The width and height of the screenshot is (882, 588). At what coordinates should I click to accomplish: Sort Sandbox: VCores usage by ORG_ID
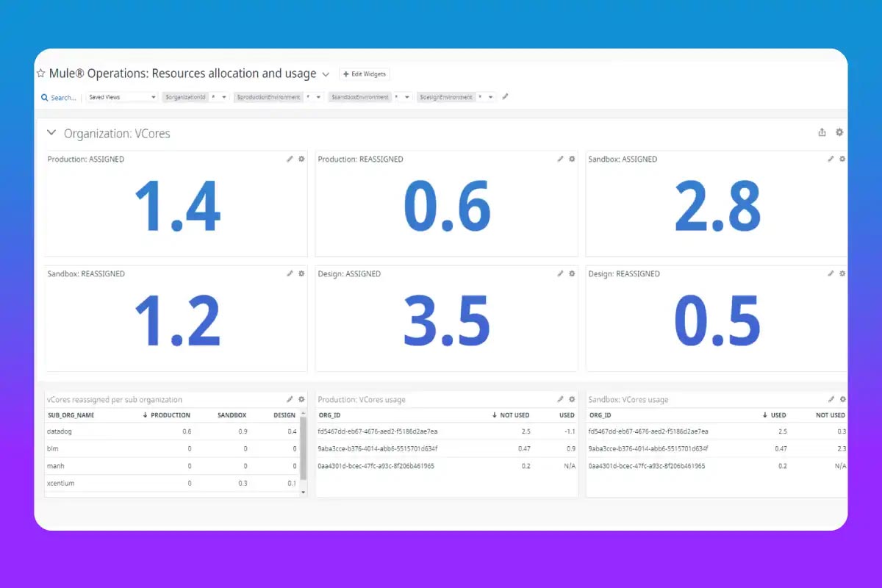[x=600, y=415]
